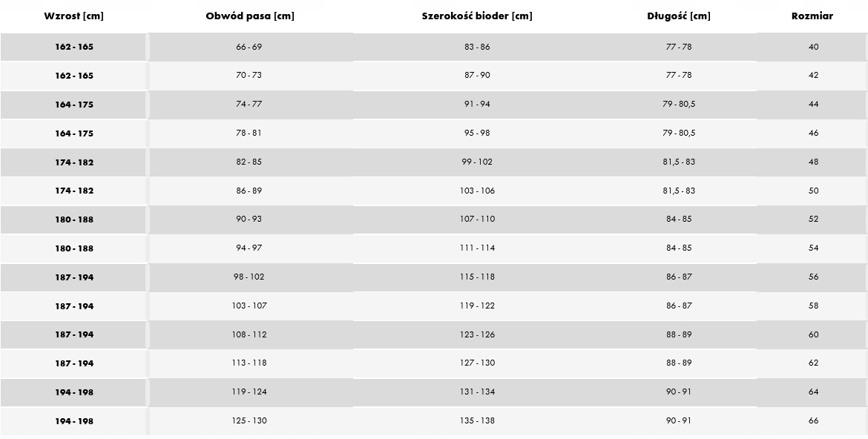
Task: Click waist value 66 - 69
Action: 249,47
